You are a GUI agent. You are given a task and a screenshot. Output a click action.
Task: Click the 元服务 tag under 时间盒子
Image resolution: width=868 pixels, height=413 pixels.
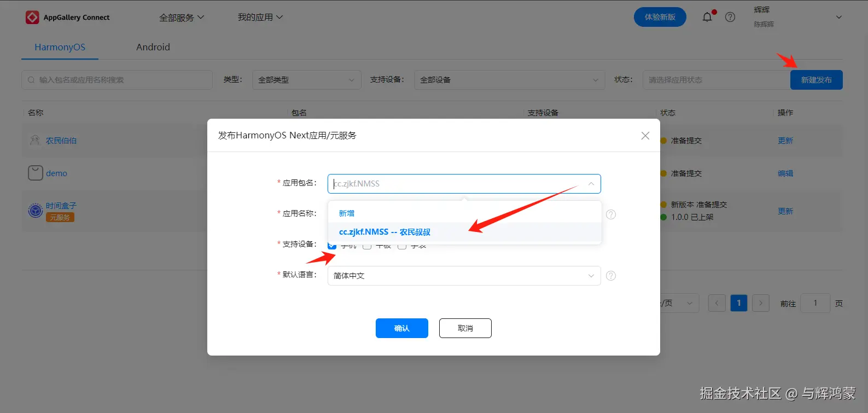[x=60, y=217]
